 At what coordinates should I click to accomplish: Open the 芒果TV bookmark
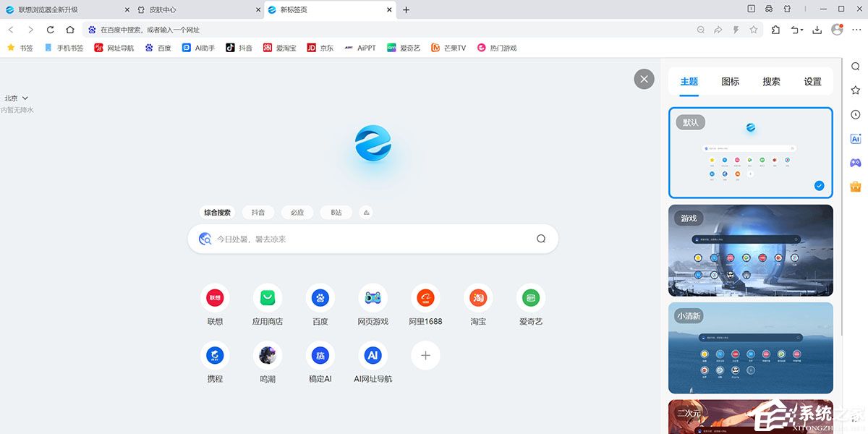[x=448, y=48]
